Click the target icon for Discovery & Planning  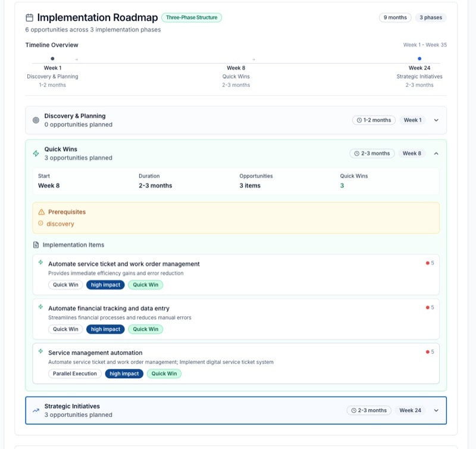[x=36, y=120]
